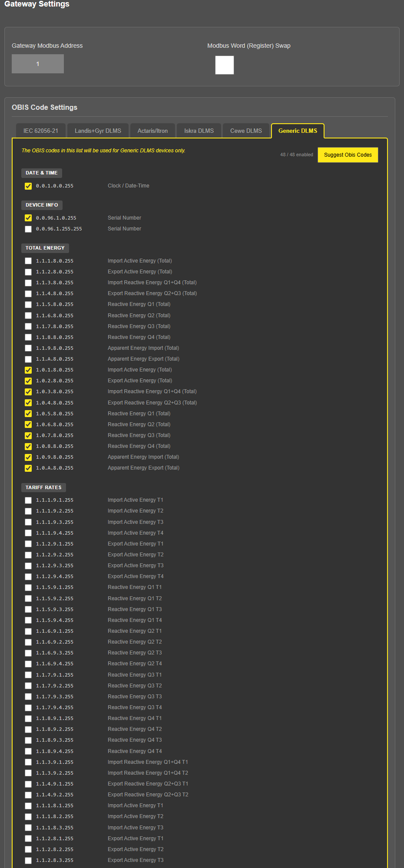
Task: Check the 1.1.5.8.0.255 Reactive Energy Q1 box
Action: point(28,305)
